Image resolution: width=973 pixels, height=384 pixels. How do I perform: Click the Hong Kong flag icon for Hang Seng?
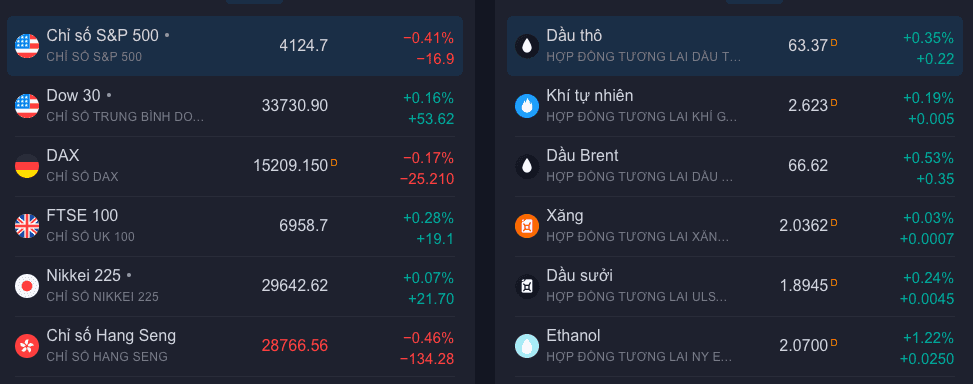(27, 346)
